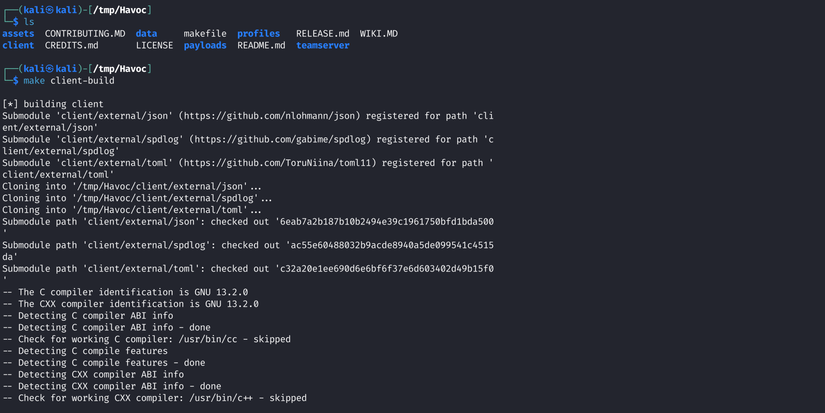Viewport: 825px width, 413px height.
Task: Click the WIKI.MD file name
Action: [378, 33]
